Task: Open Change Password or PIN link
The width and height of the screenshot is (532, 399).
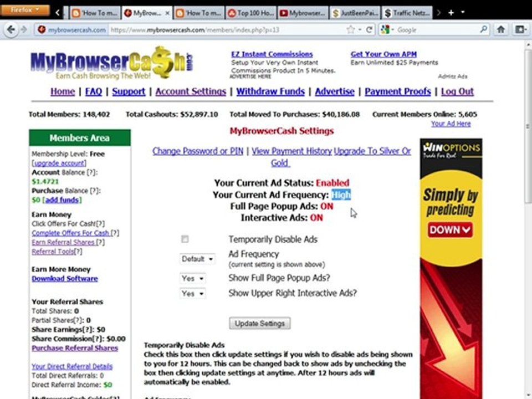Action: pos(198,151)
